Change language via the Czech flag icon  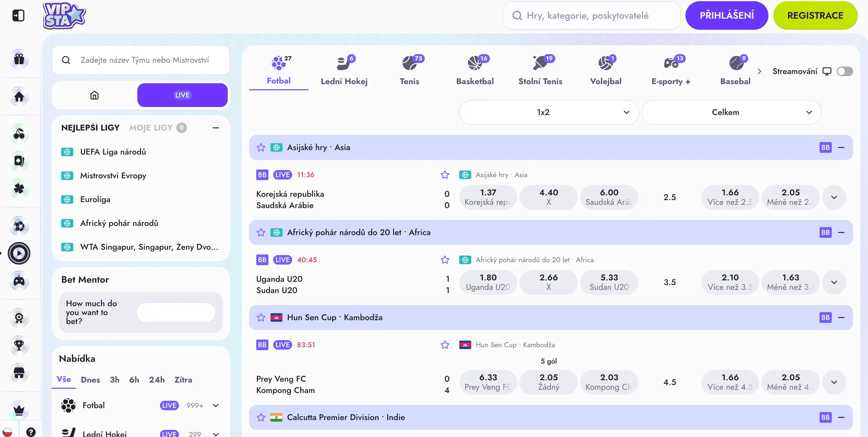tap(7, 432)
